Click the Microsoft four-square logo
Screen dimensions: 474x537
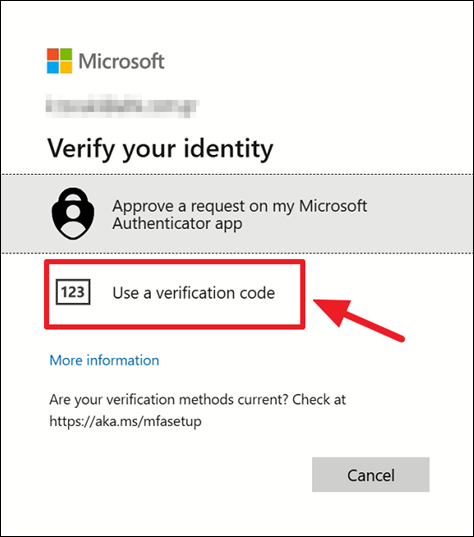[x=60, y=61]
